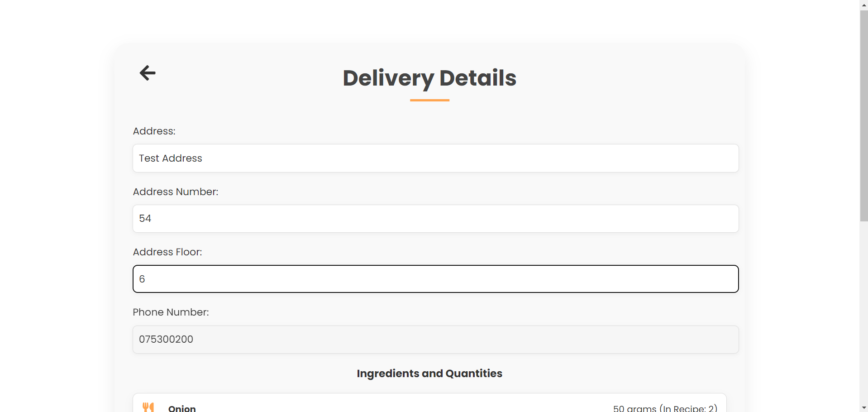Click the "Address Number:" label

point(176,192)
